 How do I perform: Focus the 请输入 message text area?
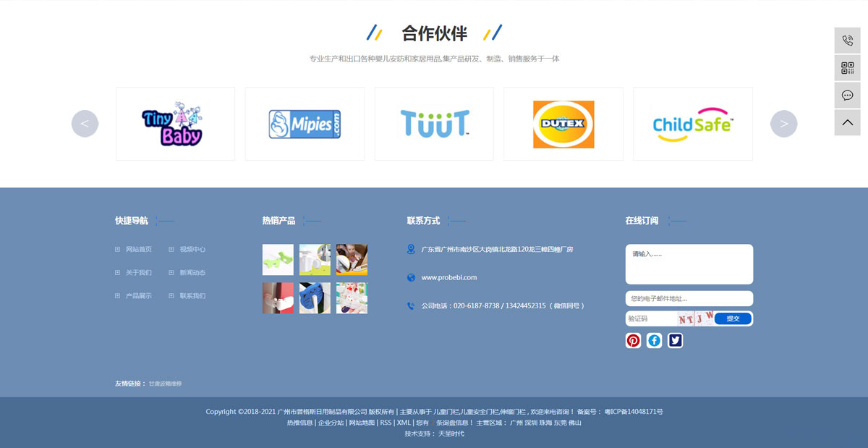pos(689,264)
